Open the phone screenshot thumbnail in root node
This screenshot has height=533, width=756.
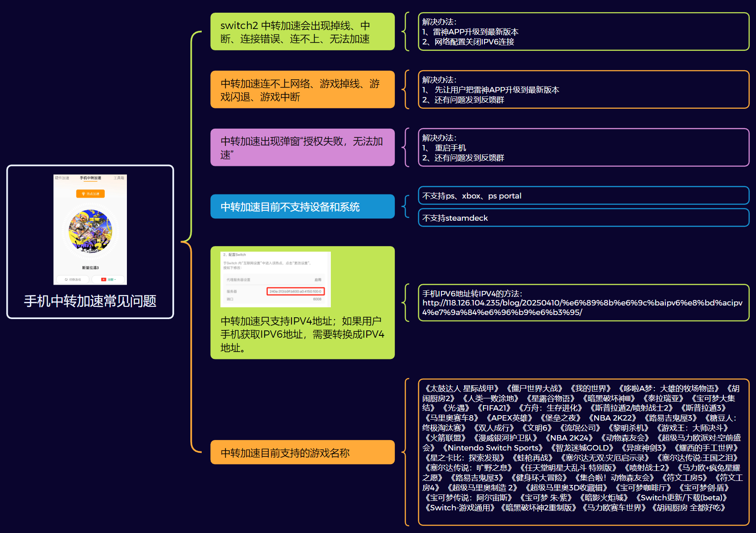tap(90, 229)
